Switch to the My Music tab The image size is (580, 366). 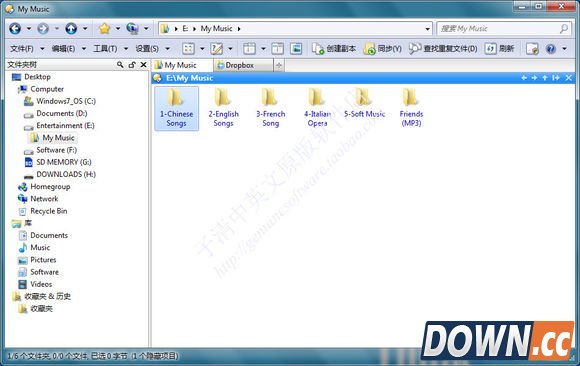(181, 65)
